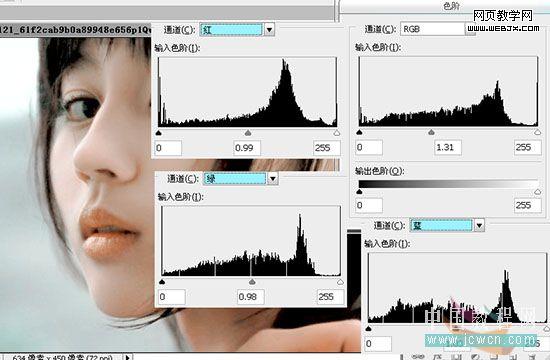Viewport: 550px width, 360px height.
Task: Click green channel black point slider
Action: pyautogui.click(x=162, y=282)
